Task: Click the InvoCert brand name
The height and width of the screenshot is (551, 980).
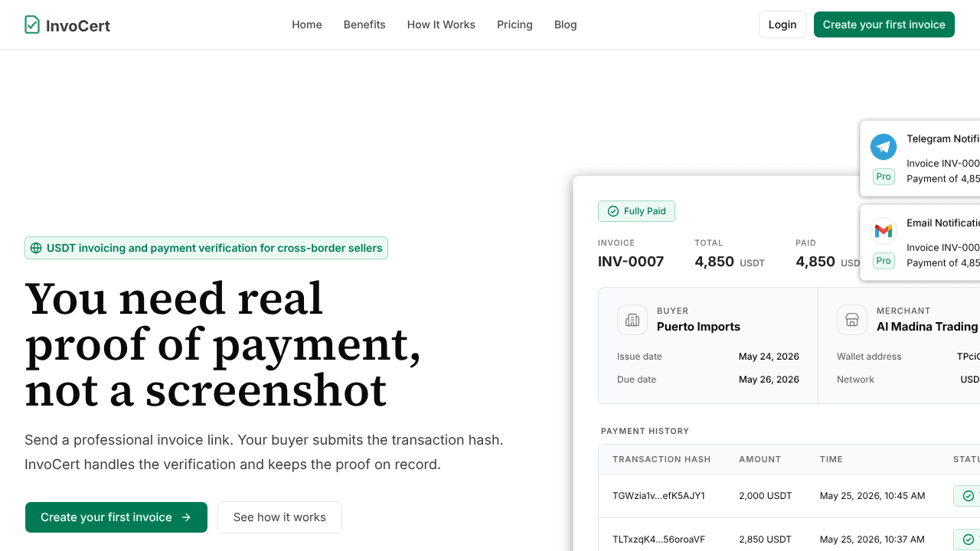Action: click(x=78, y=25)
